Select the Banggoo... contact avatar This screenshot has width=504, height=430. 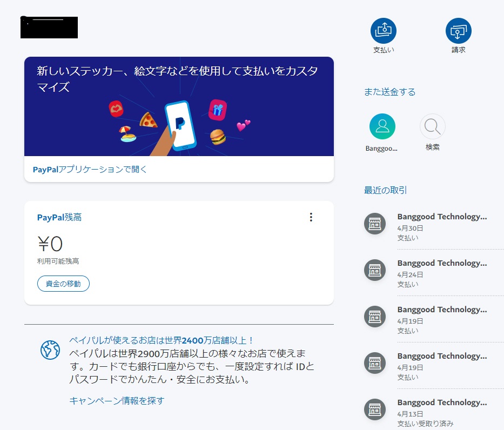382,126
